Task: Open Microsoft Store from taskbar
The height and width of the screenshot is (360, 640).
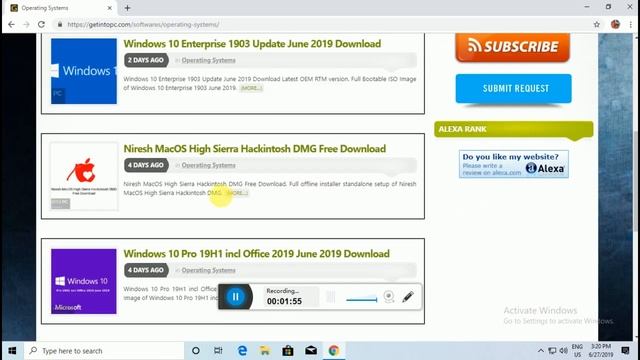Action: 288,351
